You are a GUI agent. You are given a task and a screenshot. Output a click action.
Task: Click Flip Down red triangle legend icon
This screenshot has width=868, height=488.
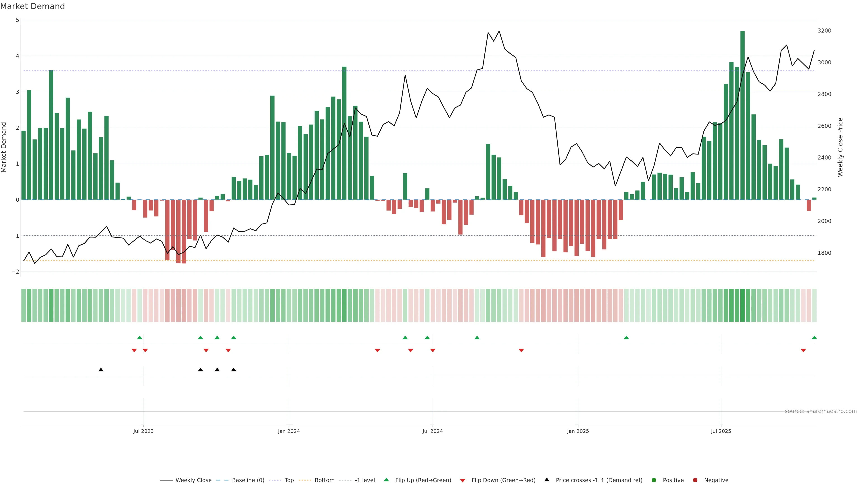pyautogui.click(x=463, y=481)
